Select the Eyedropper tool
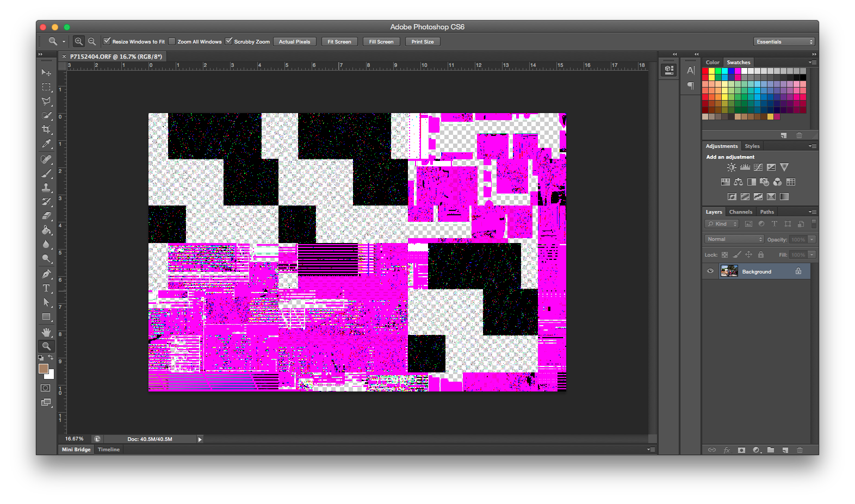This screenshot has height=504, width=855. coord(46,144)
